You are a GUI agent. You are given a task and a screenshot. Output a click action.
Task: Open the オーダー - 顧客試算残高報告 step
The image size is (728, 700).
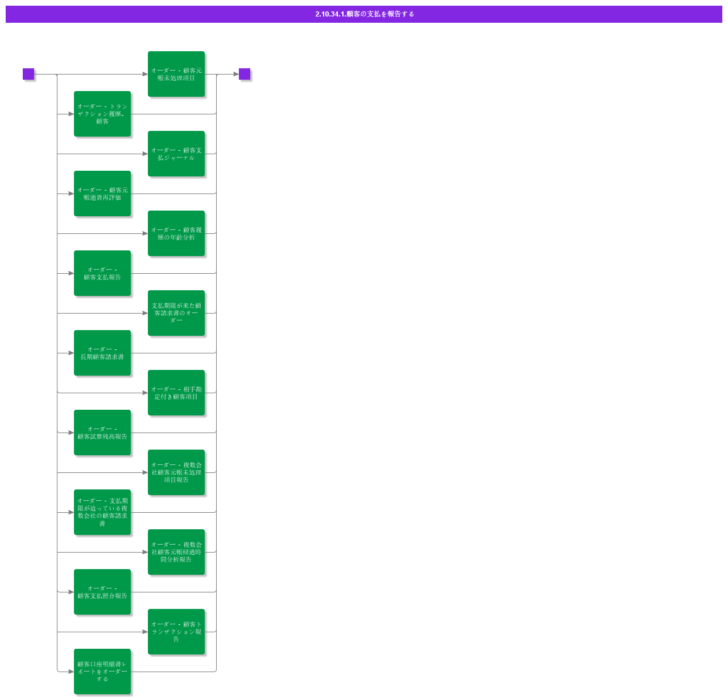tap(102, 433)
